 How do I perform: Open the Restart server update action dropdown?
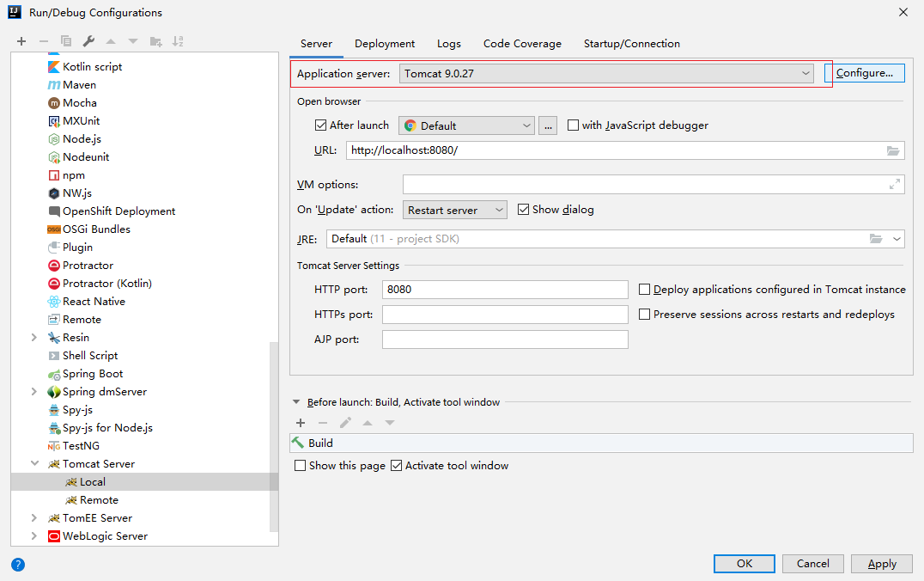tap(455, 210)
